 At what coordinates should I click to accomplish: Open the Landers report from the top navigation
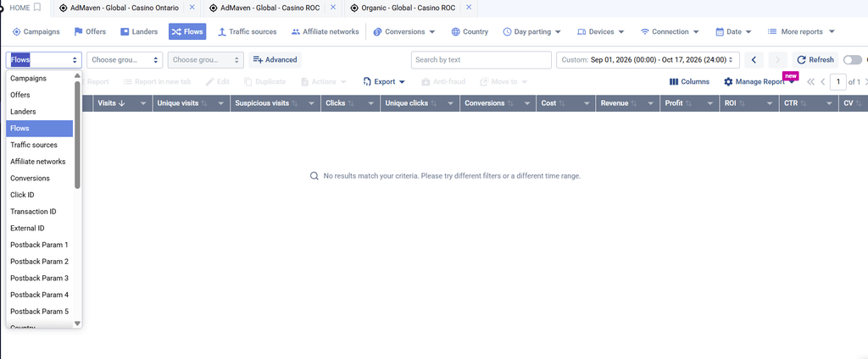[140, 31]
